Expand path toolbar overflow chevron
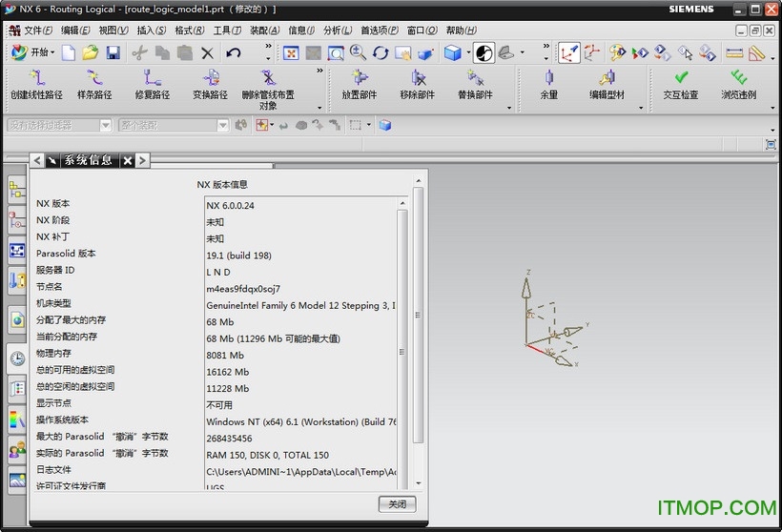Viewport: 782px width, 532px height. point(319,71)
